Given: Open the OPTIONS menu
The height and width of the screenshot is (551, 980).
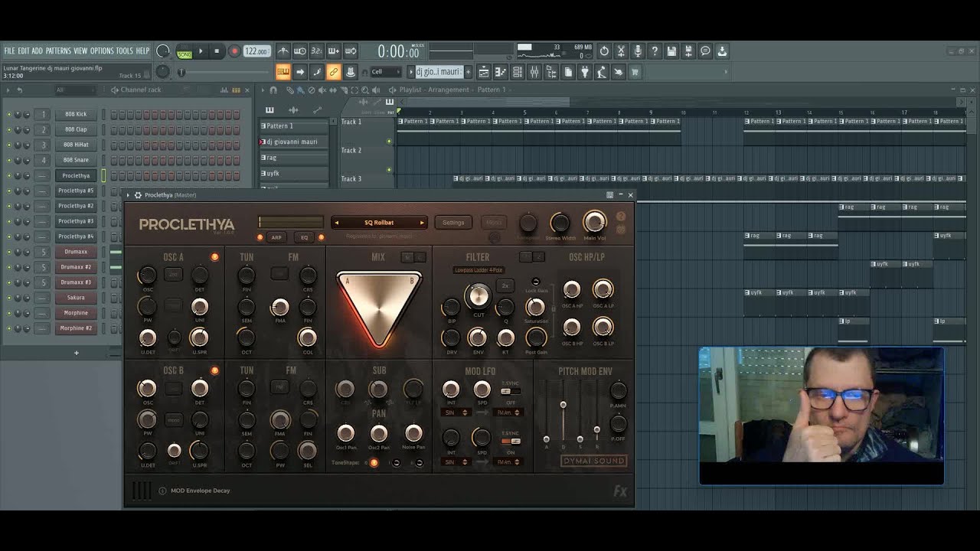Looking at the screenshot, I should point(102,51).
